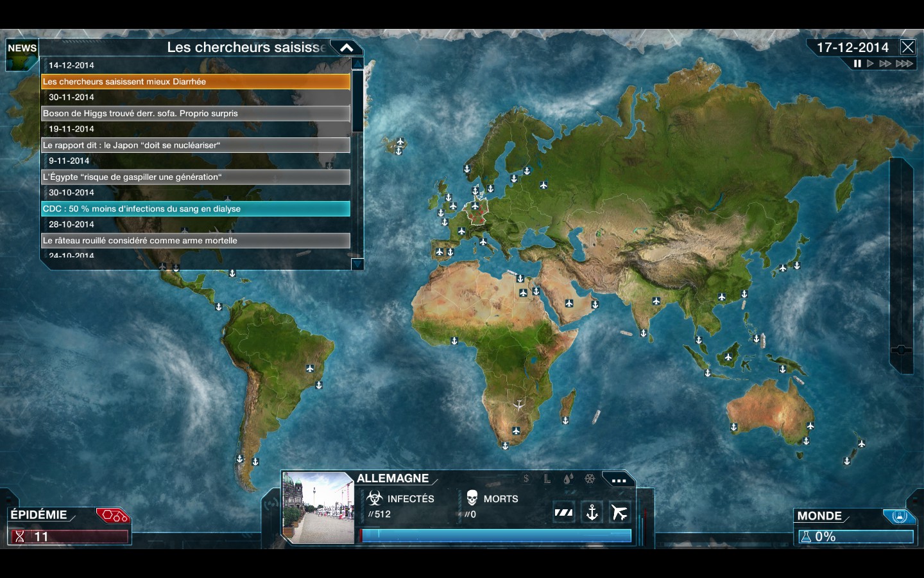Click the airport icon in Iceland
The height and width of the screenshot is (578, 924).
click(400, 141)
